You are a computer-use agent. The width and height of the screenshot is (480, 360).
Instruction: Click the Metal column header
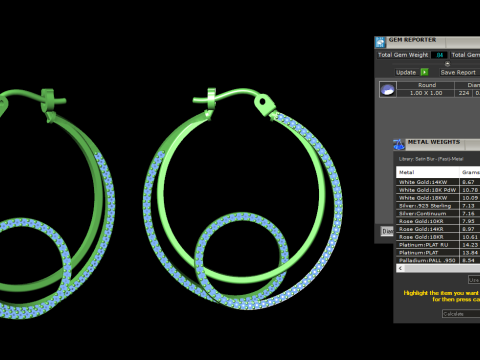tap(428, 172)
